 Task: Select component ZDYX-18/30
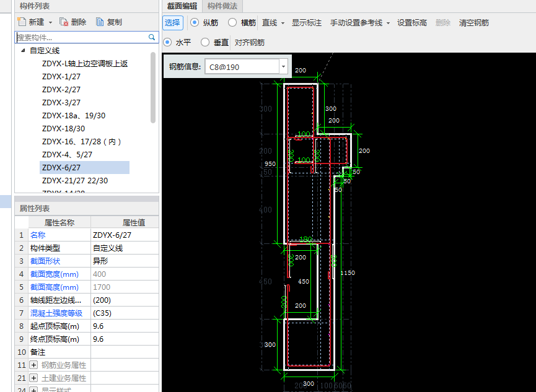(x=63, y=129)
